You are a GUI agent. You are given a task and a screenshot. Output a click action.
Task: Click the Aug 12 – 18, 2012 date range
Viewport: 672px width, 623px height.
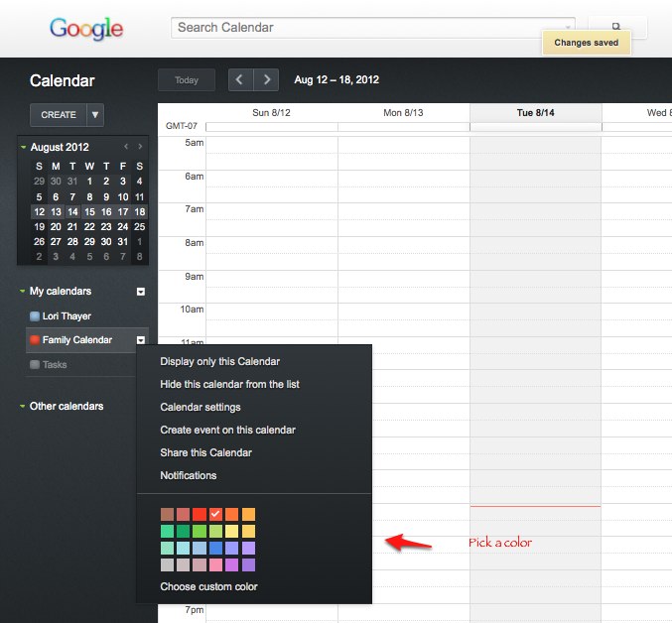tap(336, 80)
